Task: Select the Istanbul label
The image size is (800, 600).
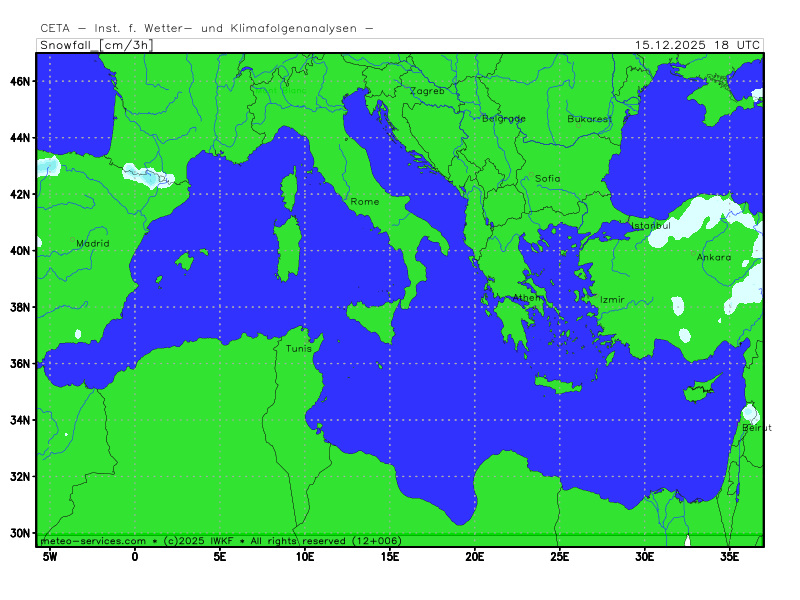Action: pyautogui.click(x=650, y=226)
